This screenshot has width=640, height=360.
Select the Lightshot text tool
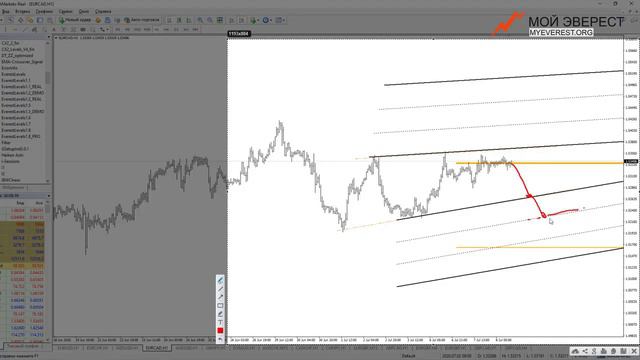pos(220,322)
